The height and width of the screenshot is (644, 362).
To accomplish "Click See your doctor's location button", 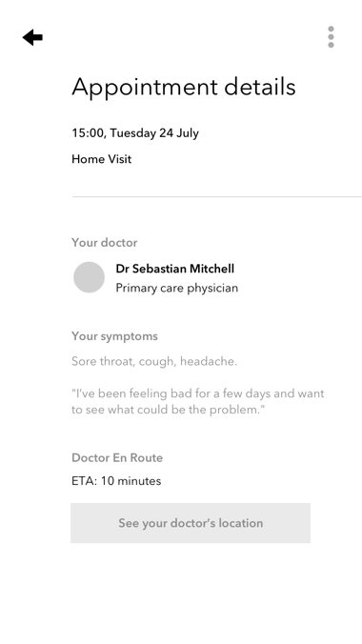I will tap(191, 523).
